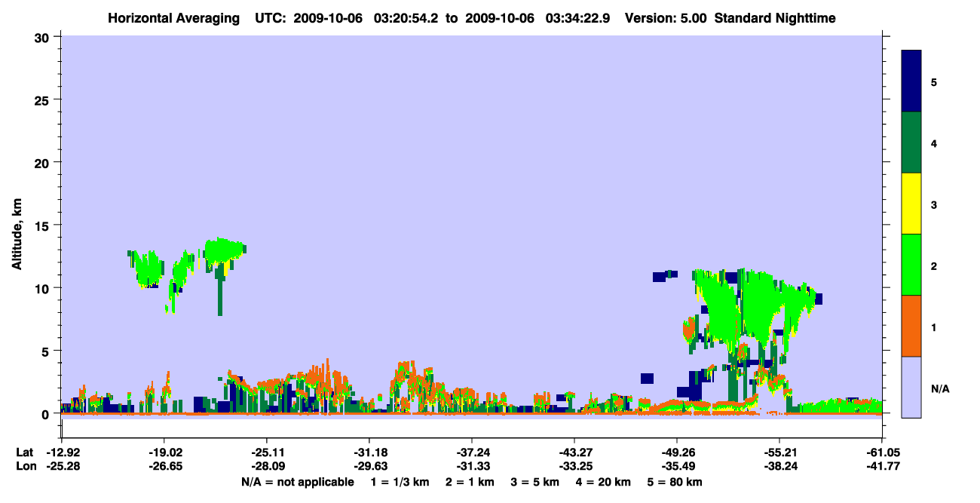Click the 'Lon' row label
The width and height of the screenshot is (980, 503).
26,466
